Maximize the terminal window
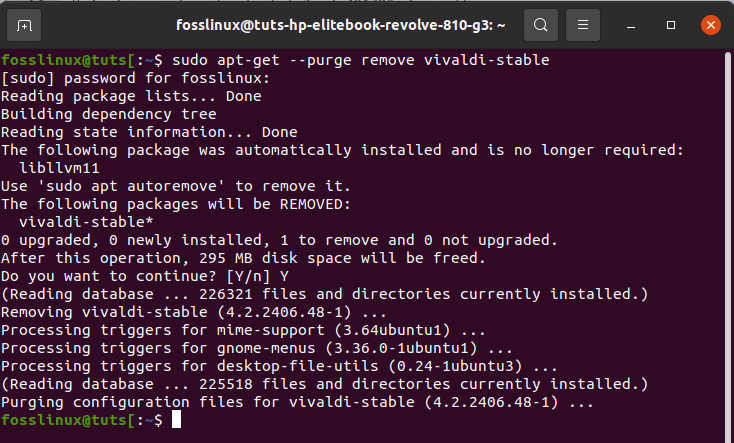 pos(670,23)
